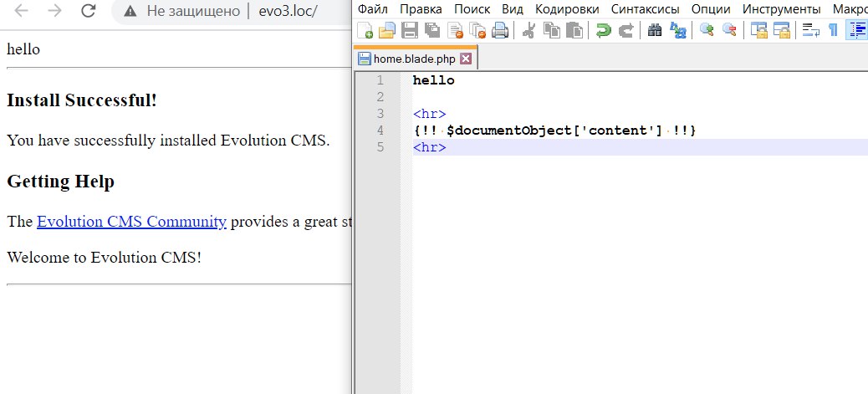The width and height of the screenshot is (868, 394).
Task: Close the current document via toolbar
Action: click(x=455, y=30)
